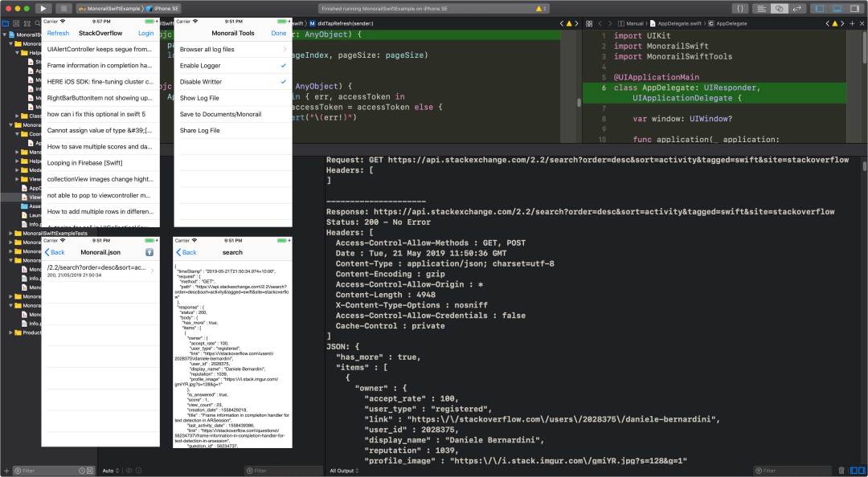Switch to the assistant editor
The image size is (868, 477).
[x=780, y=8]
